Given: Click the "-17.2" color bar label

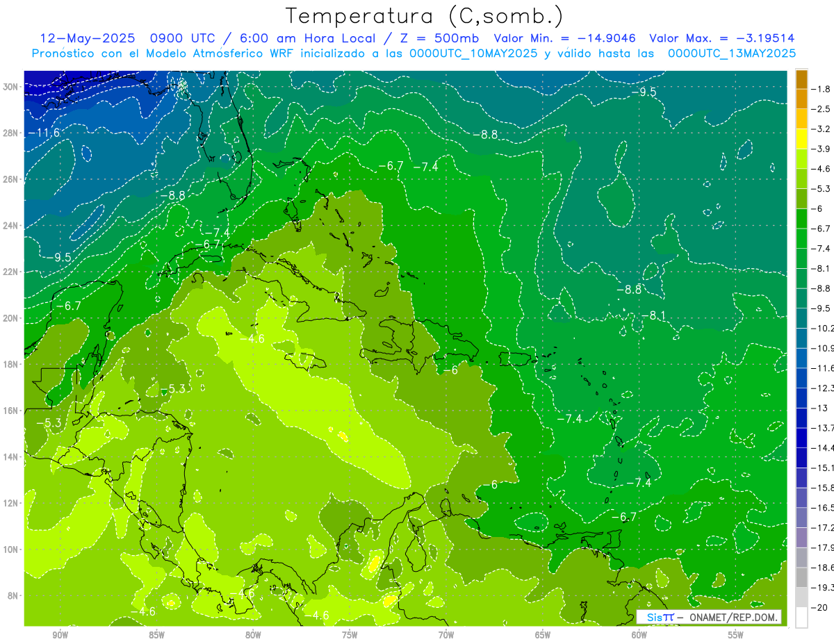Looking at the screenshot, I should pyautogui.click(x=824, y=528).
